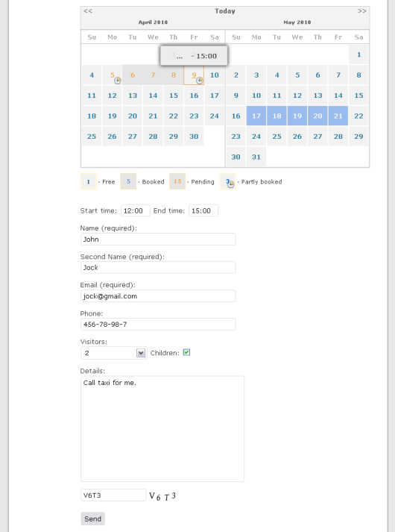Focus the Email input field
Image resolution: width=395 pixels, height=532 pixels.
click(158, 296)
